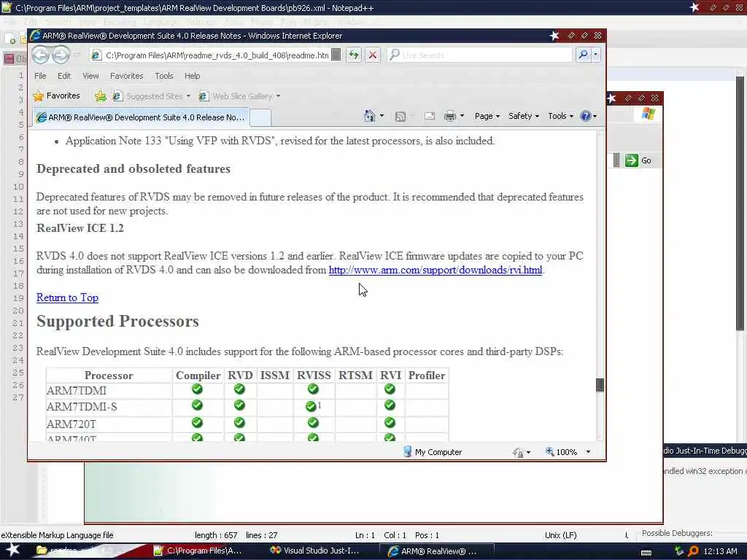
Task: Open a new blank tab
Action: [260, 117]
